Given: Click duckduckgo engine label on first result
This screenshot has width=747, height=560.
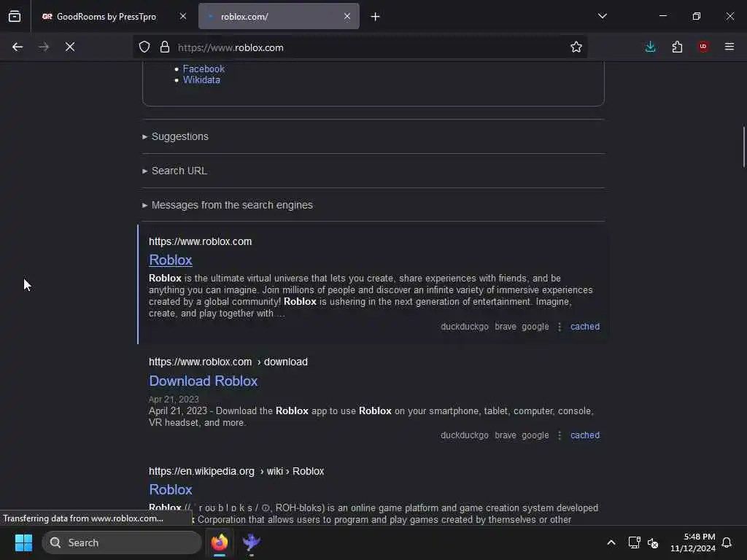Looking at the screenshot, I should (465, 327).
